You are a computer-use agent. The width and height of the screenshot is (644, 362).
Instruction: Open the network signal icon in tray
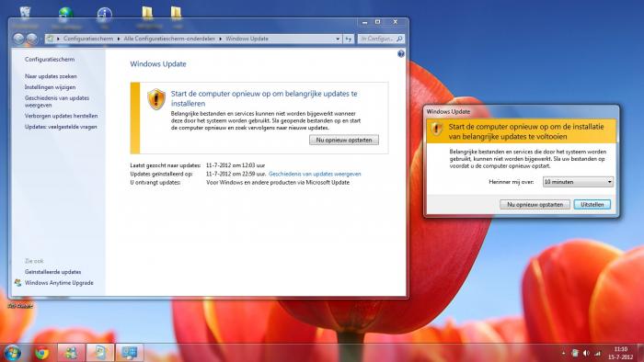pyautogui.click(x=598, y=353)
